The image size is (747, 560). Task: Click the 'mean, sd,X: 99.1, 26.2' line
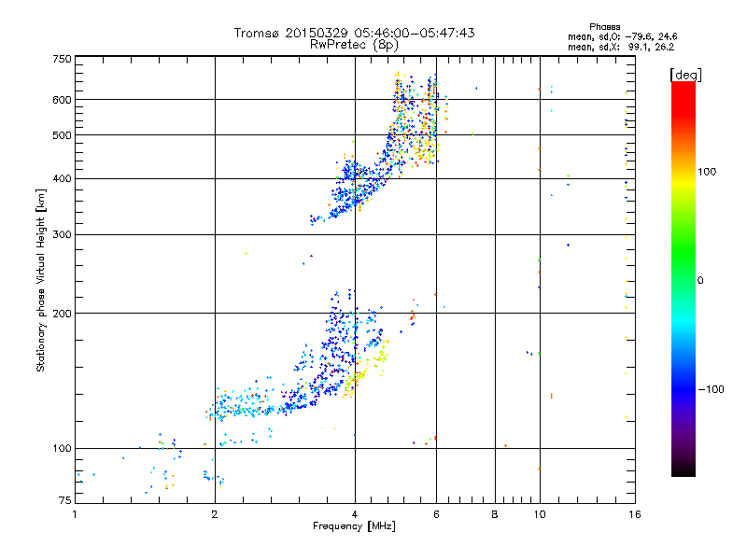click(x=621, y=47)
